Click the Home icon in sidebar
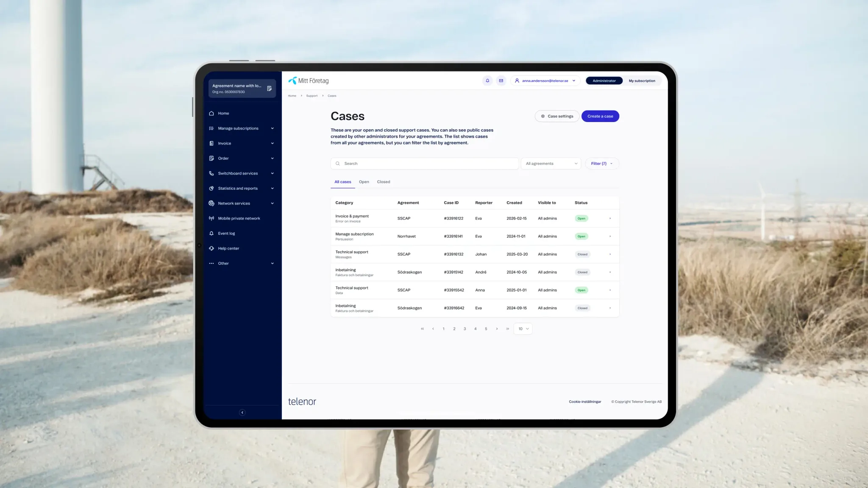 [x=211, y=113]
